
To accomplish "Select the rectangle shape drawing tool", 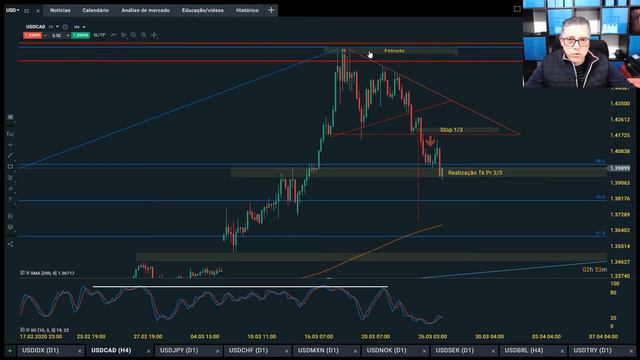I will pos(10,167).
